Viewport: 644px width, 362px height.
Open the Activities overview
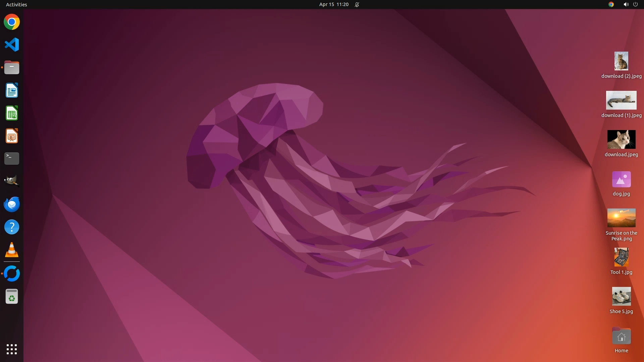click(x=16, y=4)
